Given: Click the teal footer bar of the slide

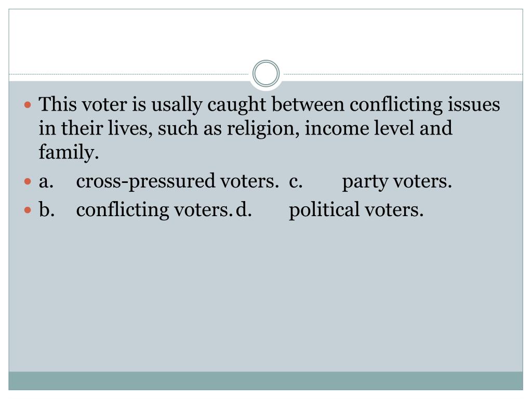Looking at the screenshot, I should pyautogui.click(x=266, y=381).
